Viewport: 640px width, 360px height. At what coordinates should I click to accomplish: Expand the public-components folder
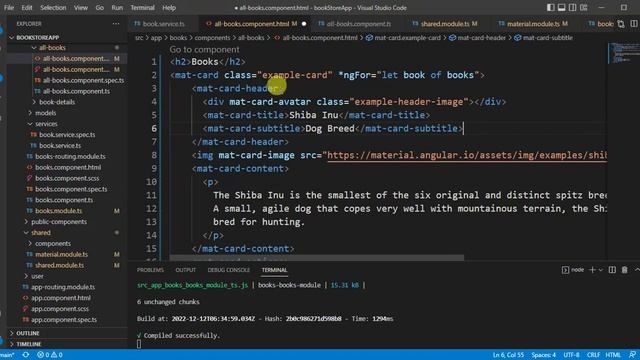pos(59,222)
